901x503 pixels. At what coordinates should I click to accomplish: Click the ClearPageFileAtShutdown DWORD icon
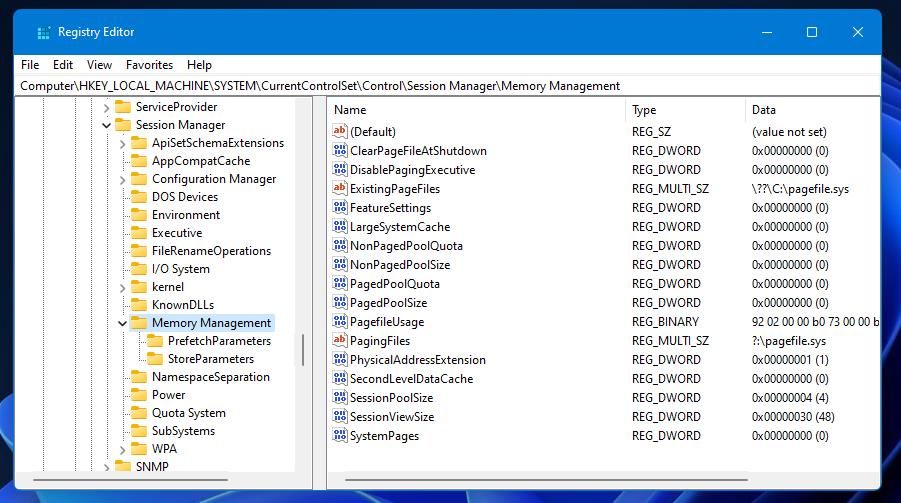tap(340, 151)
